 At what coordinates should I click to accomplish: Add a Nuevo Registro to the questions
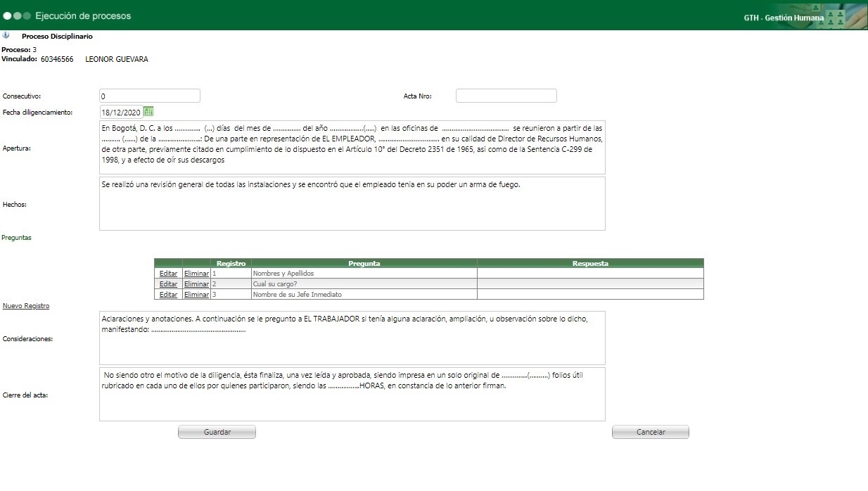26,306
